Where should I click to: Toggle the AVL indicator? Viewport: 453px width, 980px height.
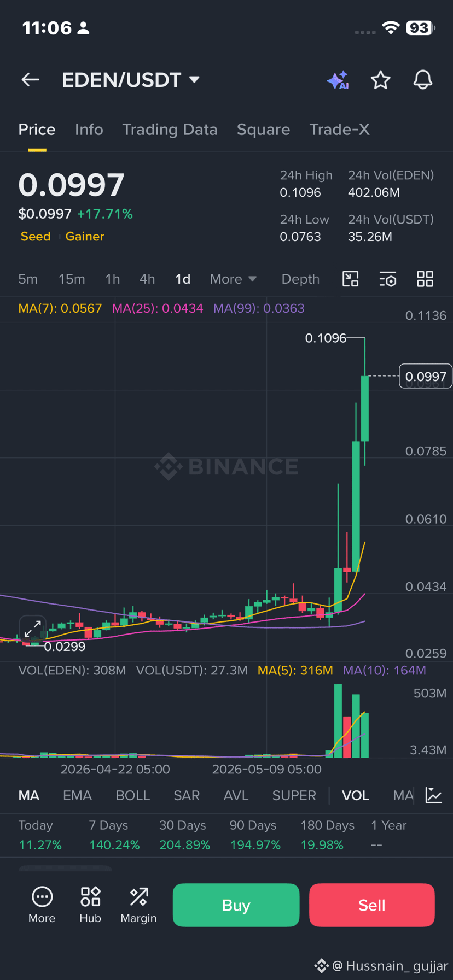pyautogui.click(x=236, y=795)
